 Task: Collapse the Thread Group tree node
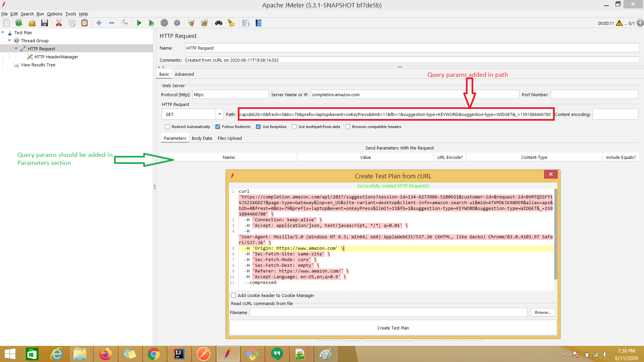[10, 41]
